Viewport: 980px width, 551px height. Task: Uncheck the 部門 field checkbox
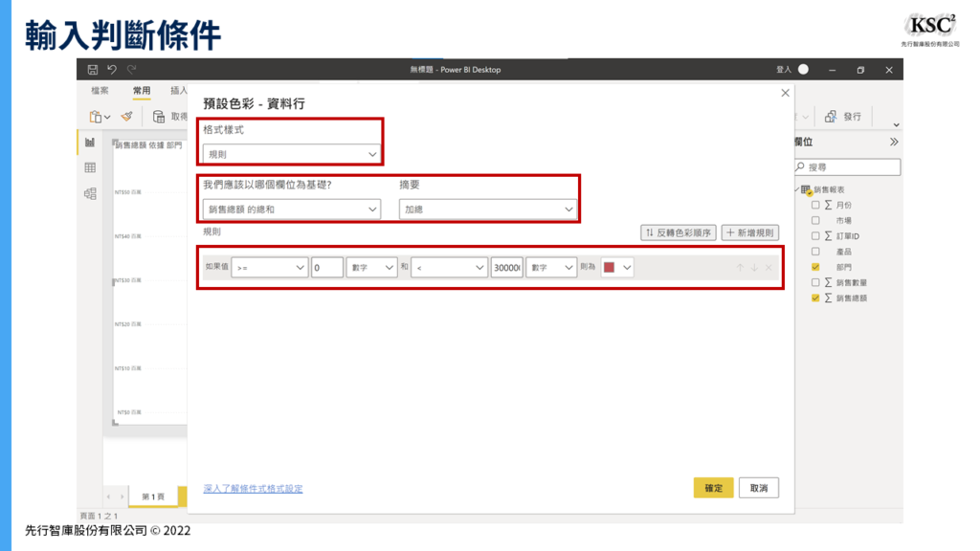point(815,268)
